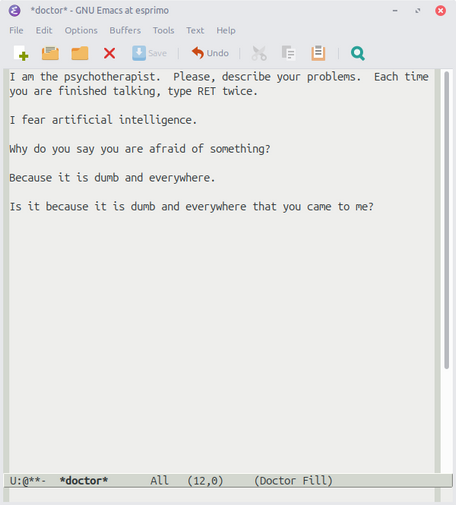The width and height of the screenshot is (456, 505).
Task: Click the U:@**- status in the mode line
Action: 28,481
